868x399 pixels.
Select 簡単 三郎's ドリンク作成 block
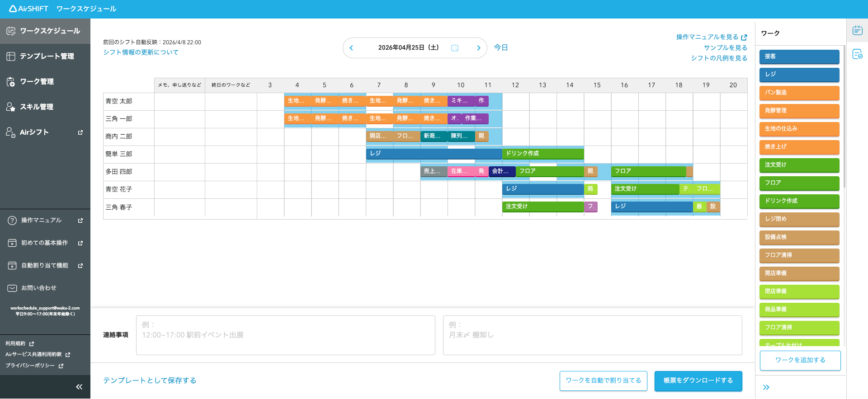click(x=543, y=154)
